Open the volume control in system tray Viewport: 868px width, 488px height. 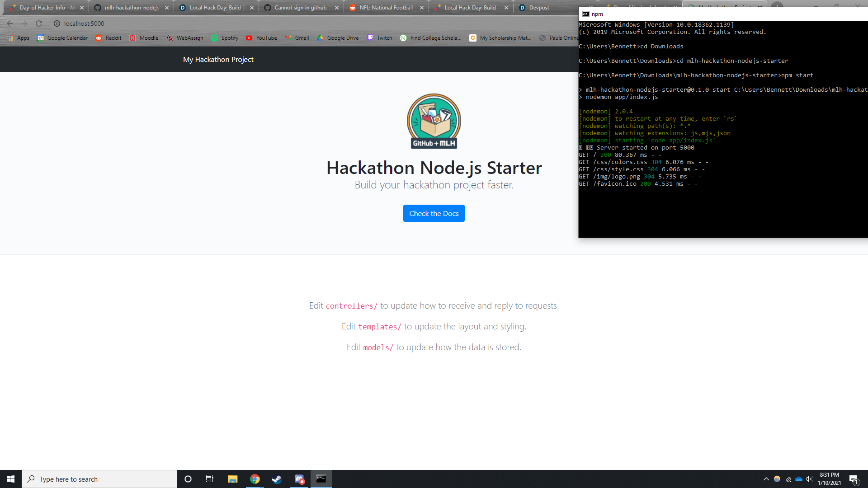click(809, 479)
